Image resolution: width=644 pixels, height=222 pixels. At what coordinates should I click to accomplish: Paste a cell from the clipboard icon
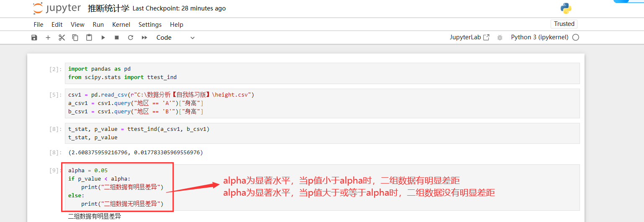(89, 38)
